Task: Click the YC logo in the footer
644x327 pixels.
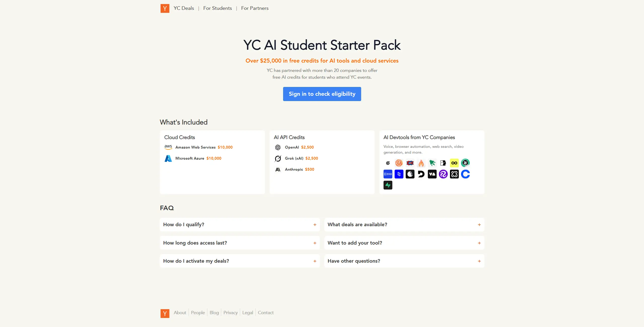Action: click(x=165, y=313)
